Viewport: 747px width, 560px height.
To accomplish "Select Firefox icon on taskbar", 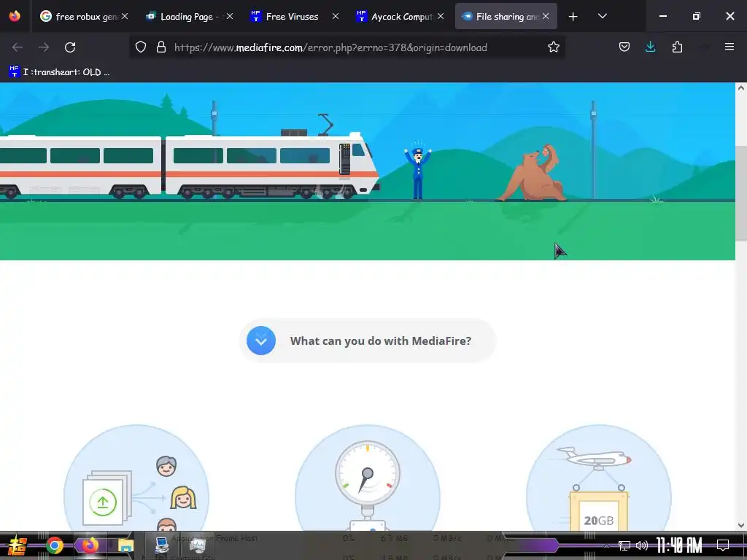I will pyautogui.click(x=90, y=545).
